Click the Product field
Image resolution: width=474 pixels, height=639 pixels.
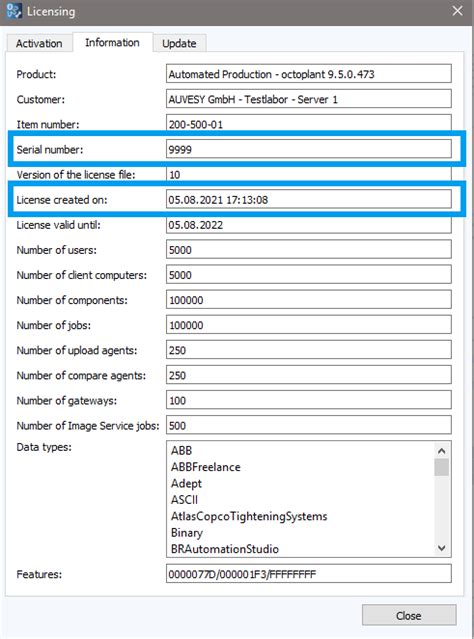[309, 74]
